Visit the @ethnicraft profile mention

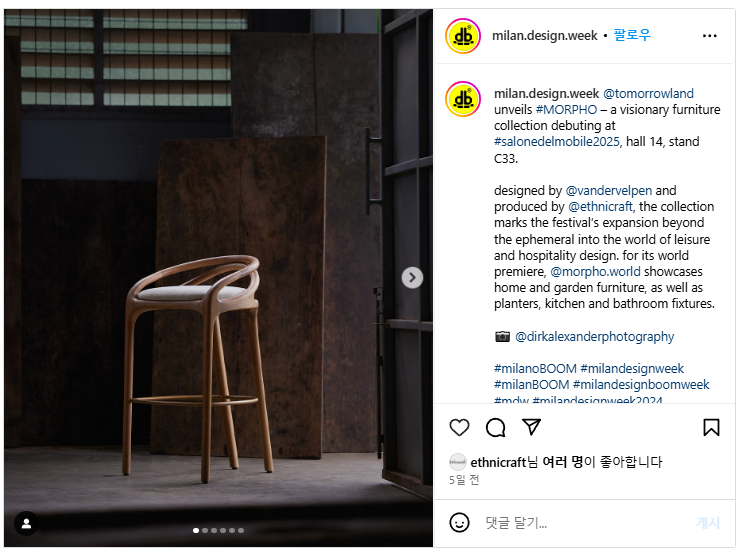coord(600,206)
